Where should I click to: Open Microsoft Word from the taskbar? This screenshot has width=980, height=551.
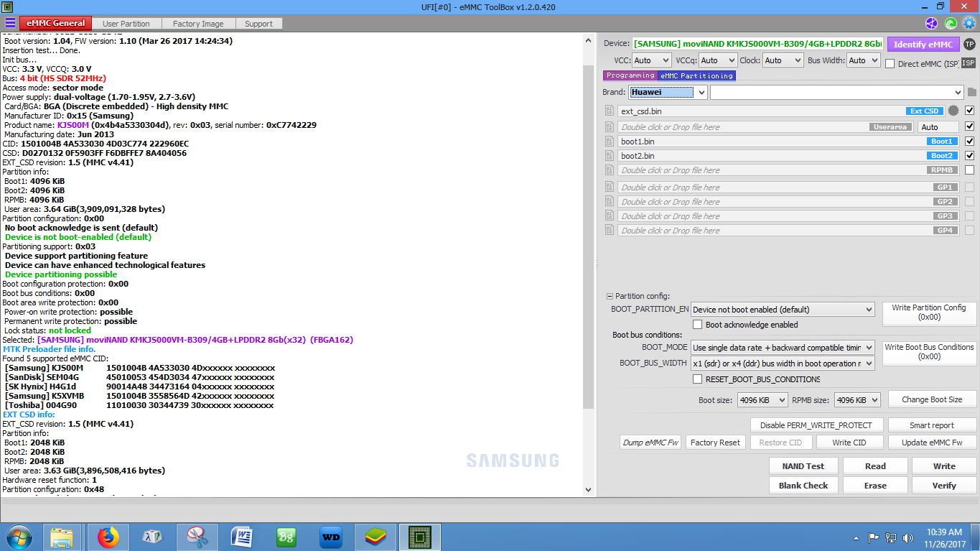242,537
